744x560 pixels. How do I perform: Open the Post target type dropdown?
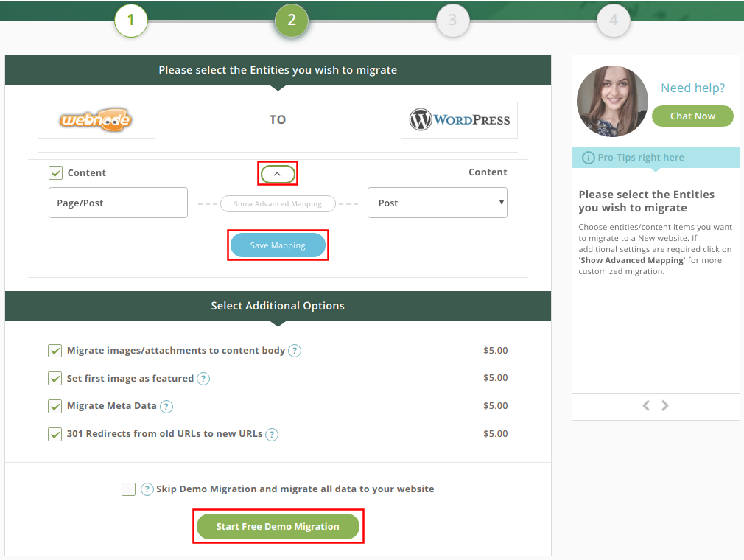438,203
